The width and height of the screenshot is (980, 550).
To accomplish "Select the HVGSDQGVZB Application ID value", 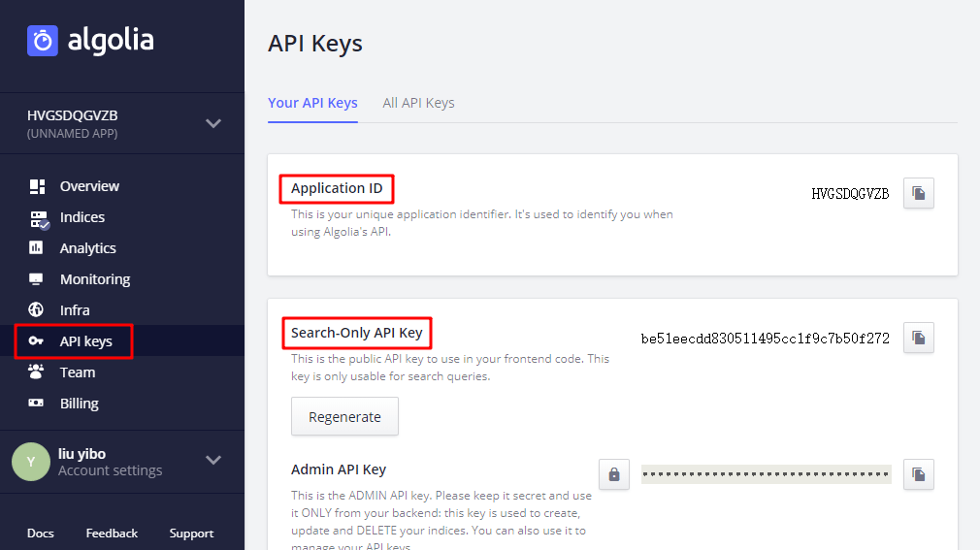I will point(850,194).
